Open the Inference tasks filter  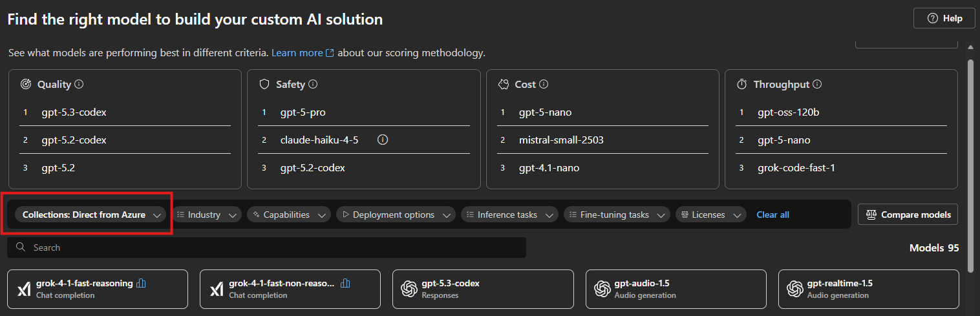pyautogui.click(x=509, y=215)
